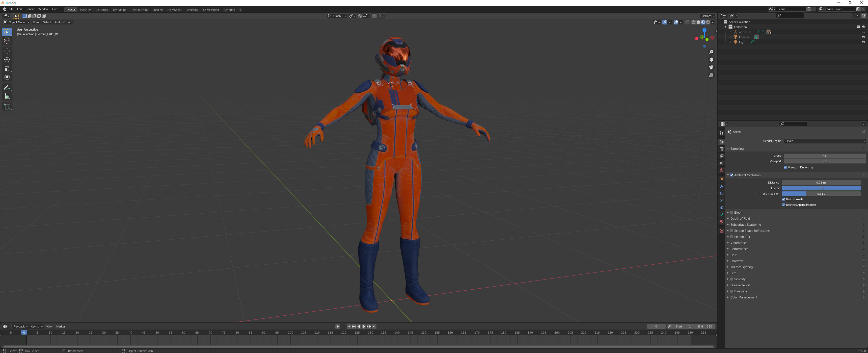This screenshot has height=353, width=868.
Task: Pick the Add Cube tool
Action: click(7, 107)
